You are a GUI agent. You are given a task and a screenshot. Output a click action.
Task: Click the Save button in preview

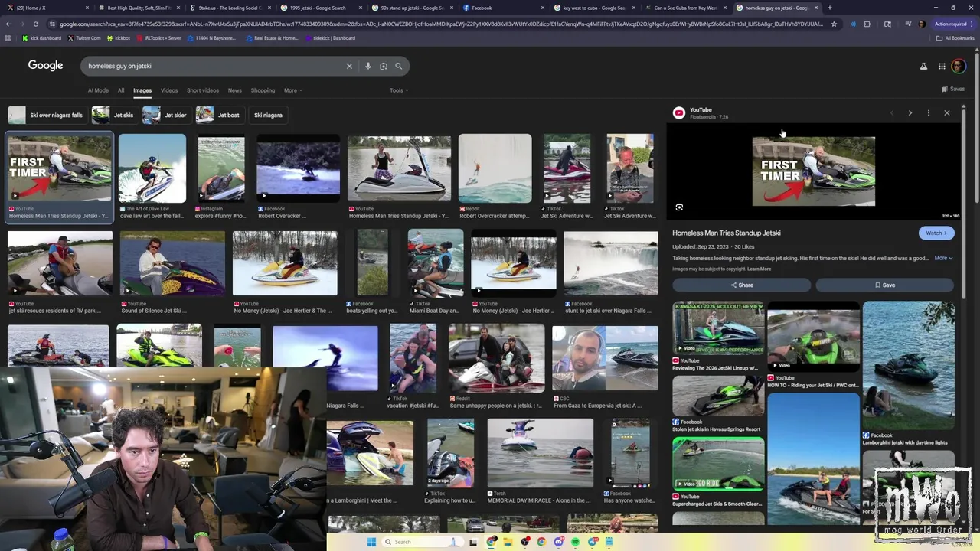[x=884, y=285]
